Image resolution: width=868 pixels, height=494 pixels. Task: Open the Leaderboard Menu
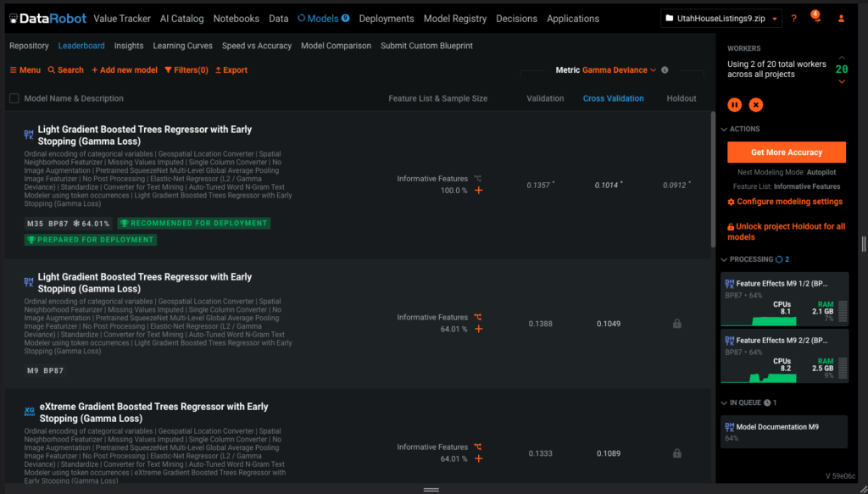pos(25,70)
